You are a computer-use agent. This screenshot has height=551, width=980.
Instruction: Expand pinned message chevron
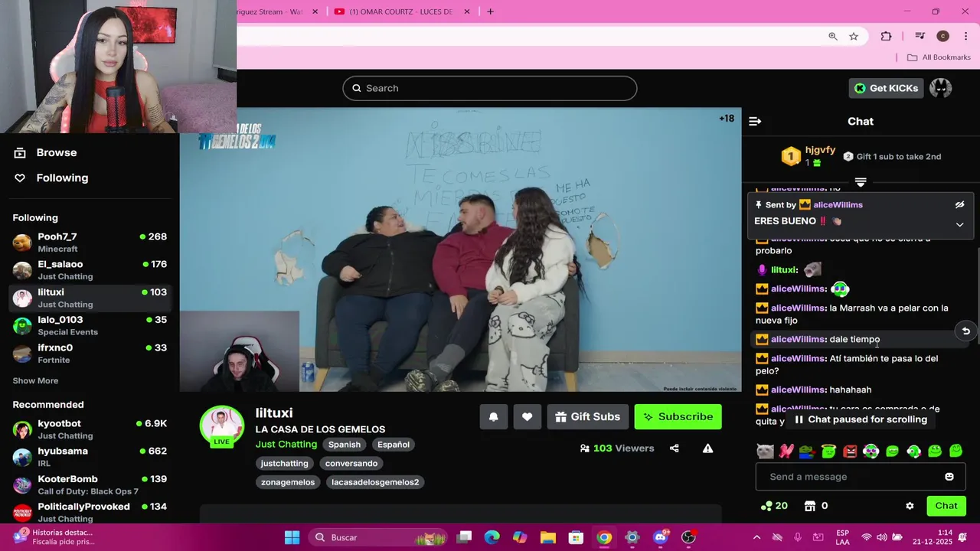[x=959, y=225]
